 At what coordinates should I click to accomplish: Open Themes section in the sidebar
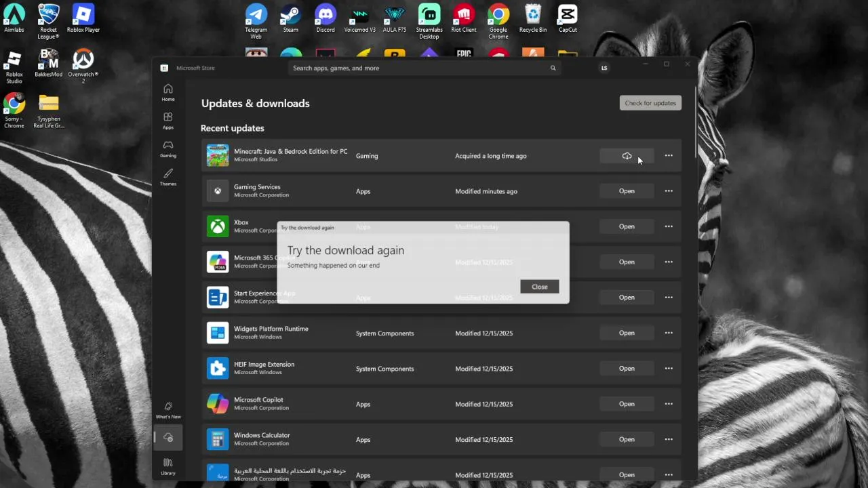tap(167, 178)
